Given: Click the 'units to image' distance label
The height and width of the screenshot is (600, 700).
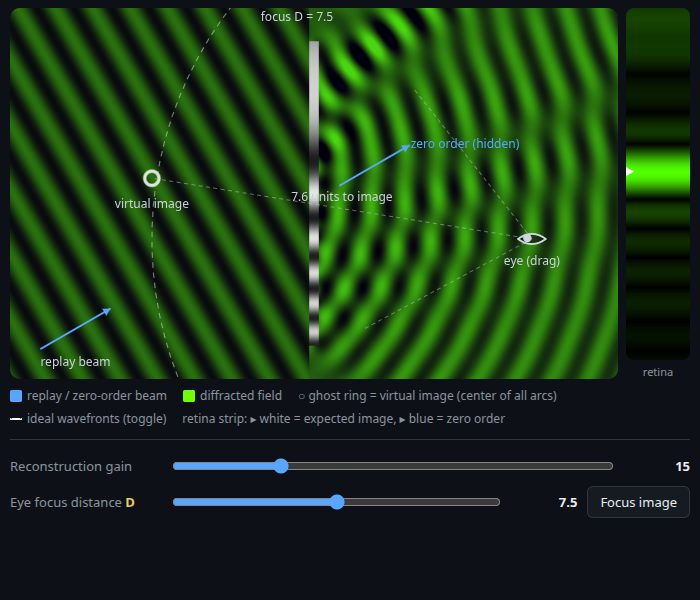Looking at the screenshot, I should click(342, 197).
